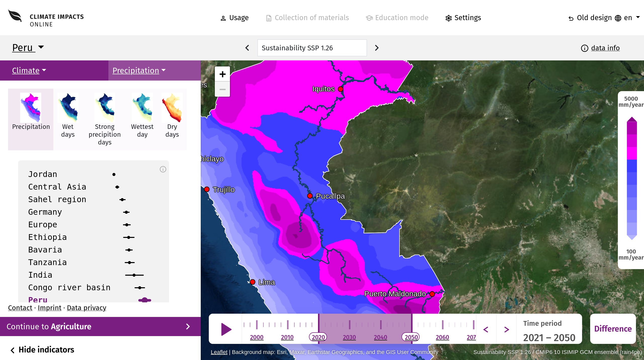Viewport: 644px width, 360px height.
Task: Open the data info link
Action: coord(600,48)
